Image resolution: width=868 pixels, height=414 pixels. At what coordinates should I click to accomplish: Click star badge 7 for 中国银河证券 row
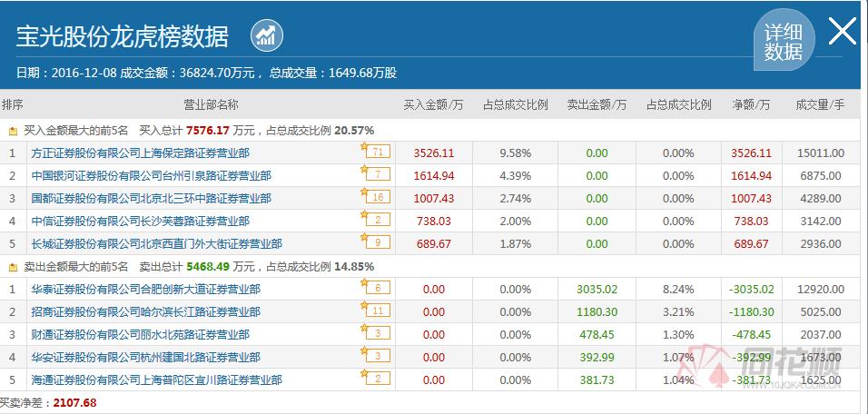coord(375,173)
